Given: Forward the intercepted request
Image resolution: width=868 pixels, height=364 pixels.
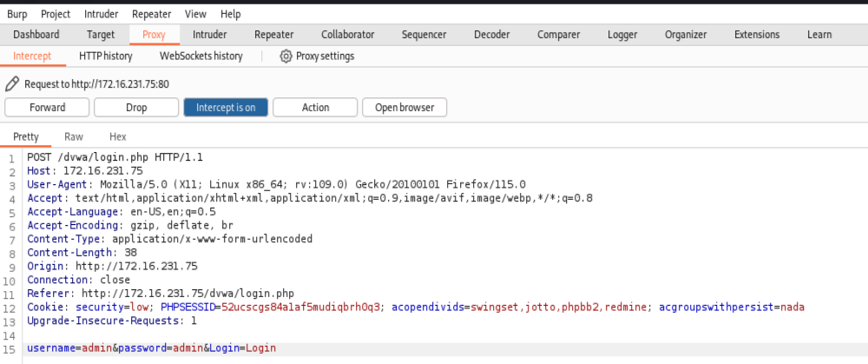Looking at the screenshot, I should pyautogui.click(x=47, y=108).
